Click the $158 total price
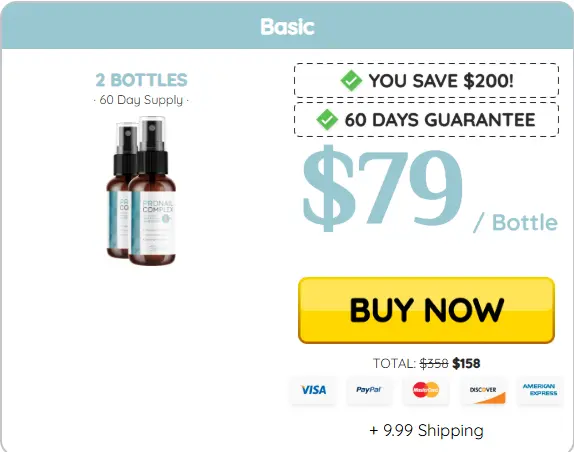The image size is (574, 452). click(x=466, y=363)
